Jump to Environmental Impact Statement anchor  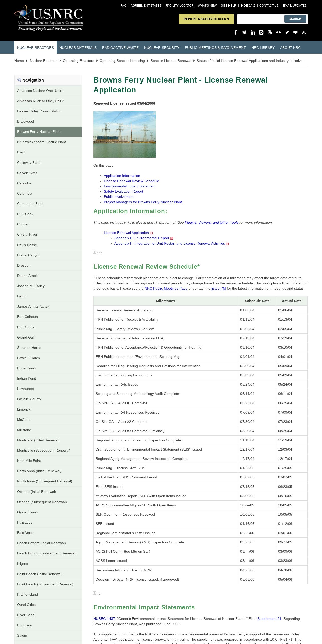[130, 186]
